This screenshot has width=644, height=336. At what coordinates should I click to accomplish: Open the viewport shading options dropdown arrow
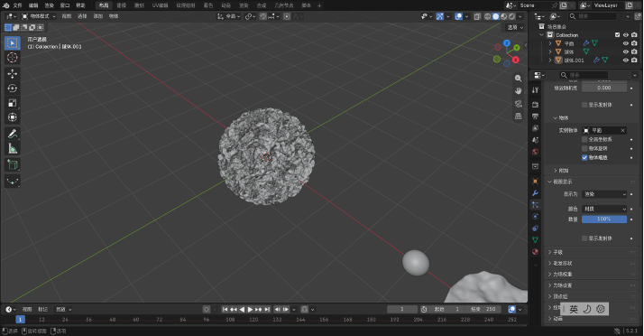pos(520,16)
